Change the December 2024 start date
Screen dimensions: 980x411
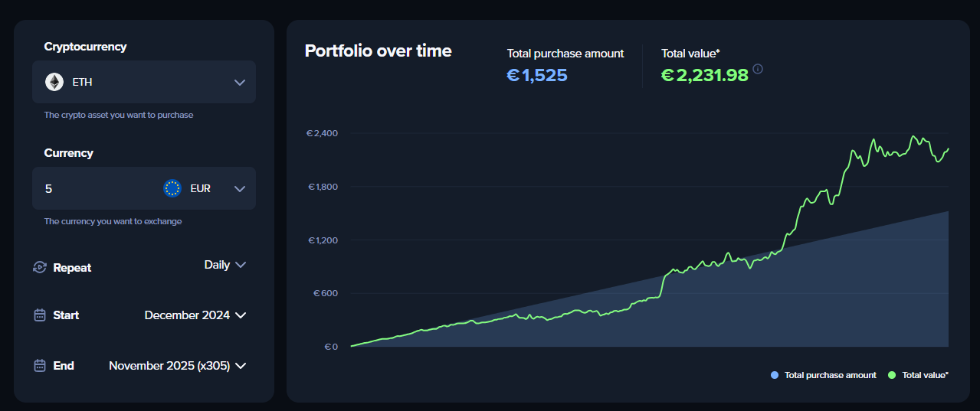pos(195,315)
